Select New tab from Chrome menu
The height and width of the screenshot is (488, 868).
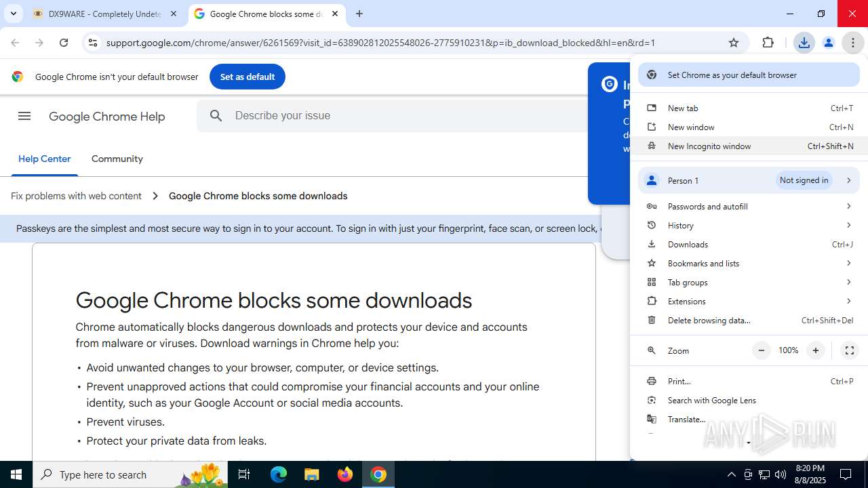(749, 108)
